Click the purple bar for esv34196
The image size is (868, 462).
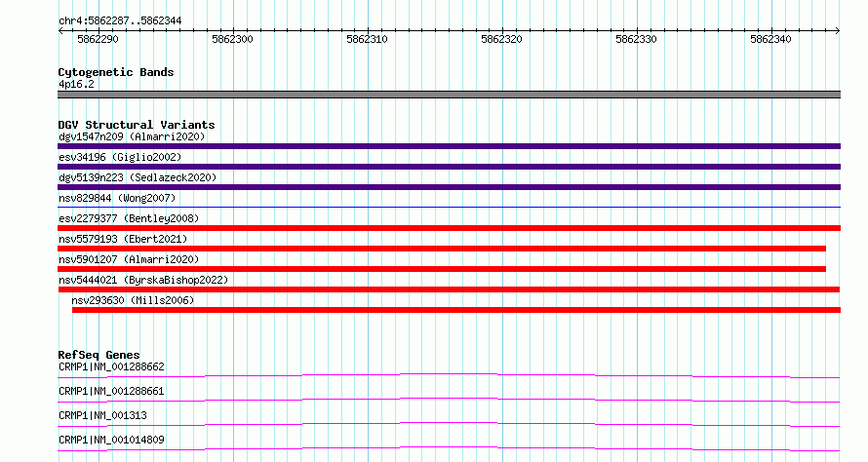pos(449,167)
